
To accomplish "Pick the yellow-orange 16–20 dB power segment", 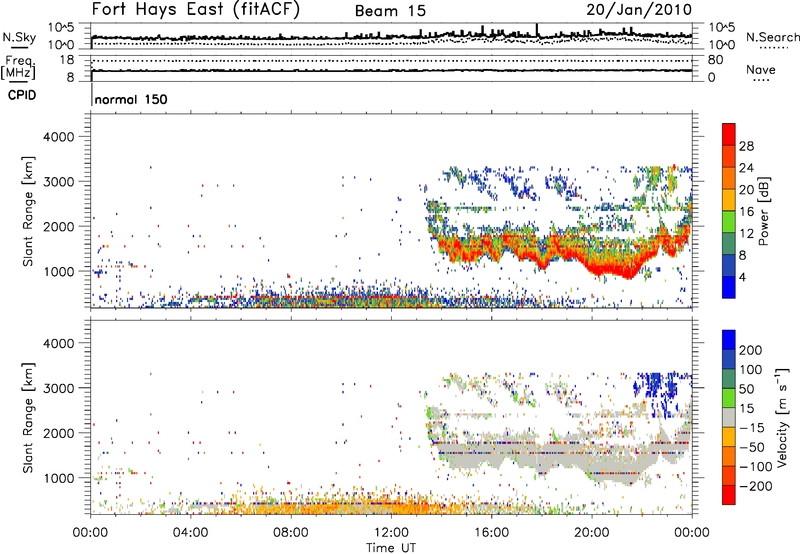I will pyautogui.click(x=729, y=200).
